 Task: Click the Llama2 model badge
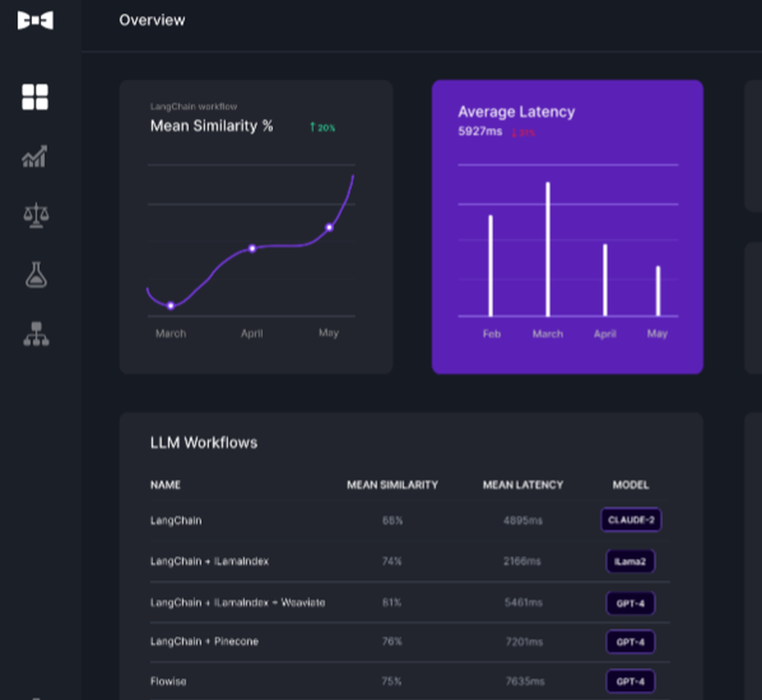[x=630, y=561]
